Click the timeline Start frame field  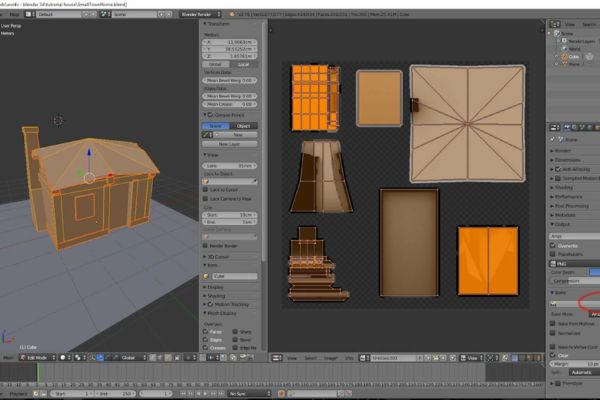coord(72,393)
